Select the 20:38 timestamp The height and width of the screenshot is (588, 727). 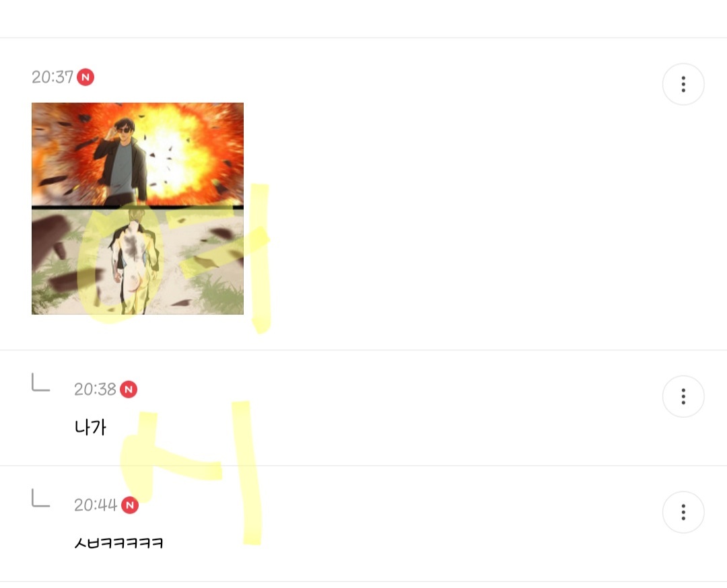(x=95, y=390)
